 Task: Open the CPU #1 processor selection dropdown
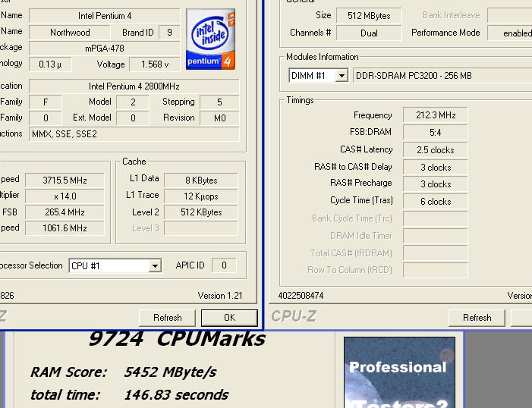coord(155,266)
